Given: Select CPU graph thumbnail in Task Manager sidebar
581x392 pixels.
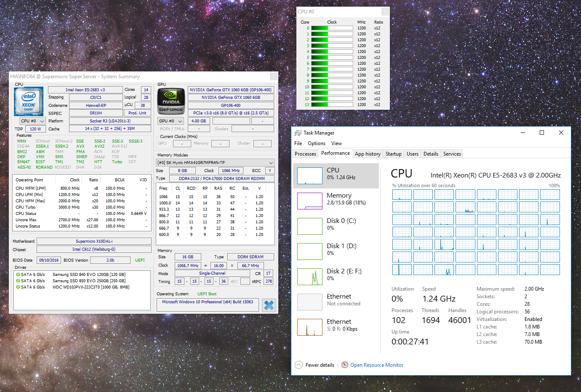Looking at the screenshot, I should [x=310, y=175].
